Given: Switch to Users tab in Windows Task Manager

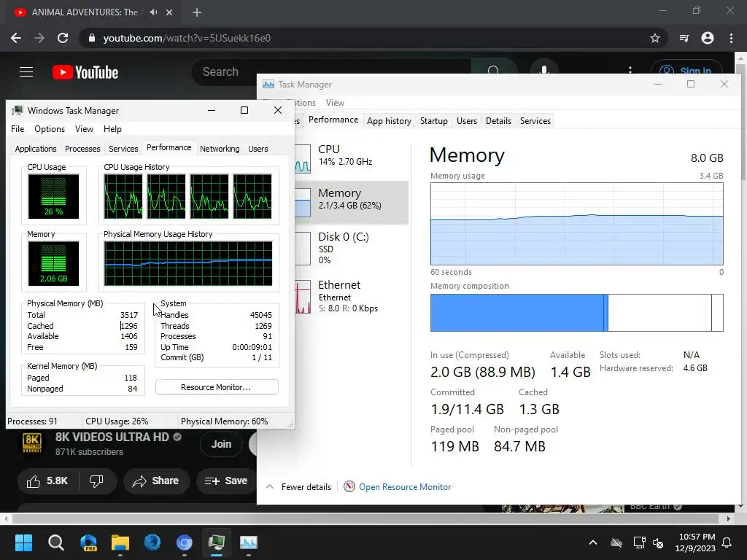Looking at the screenshot, I should point(258,149).
